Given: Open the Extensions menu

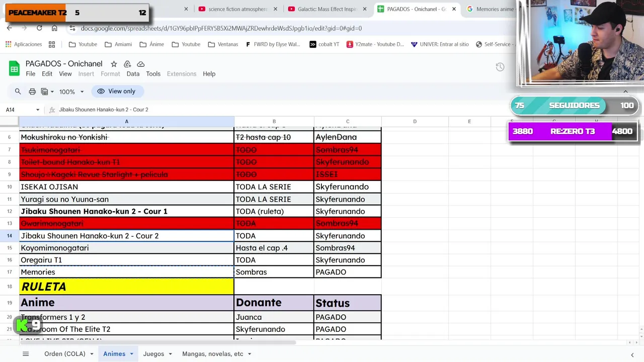Looking at the screenshot, I should [182, 74].
